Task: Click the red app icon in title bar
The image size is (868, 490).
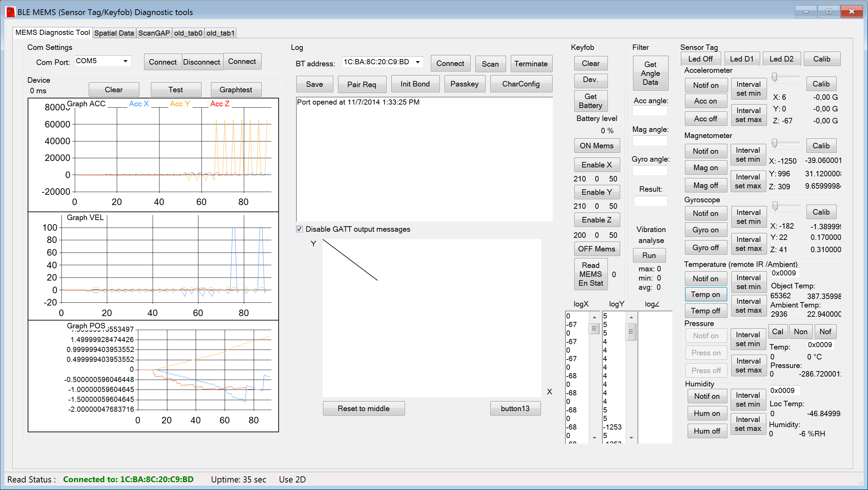Action: point(11,12)
